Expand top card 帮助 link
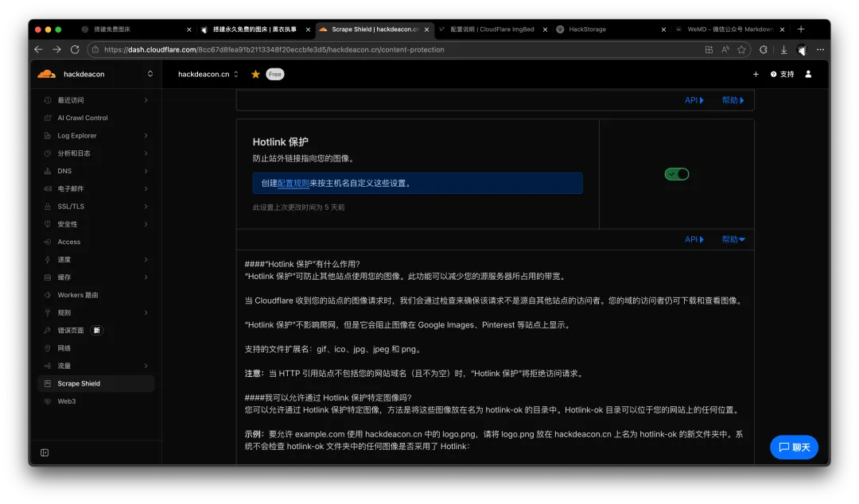Viewport: 859px width, 504px height. [x=733, y=100]
